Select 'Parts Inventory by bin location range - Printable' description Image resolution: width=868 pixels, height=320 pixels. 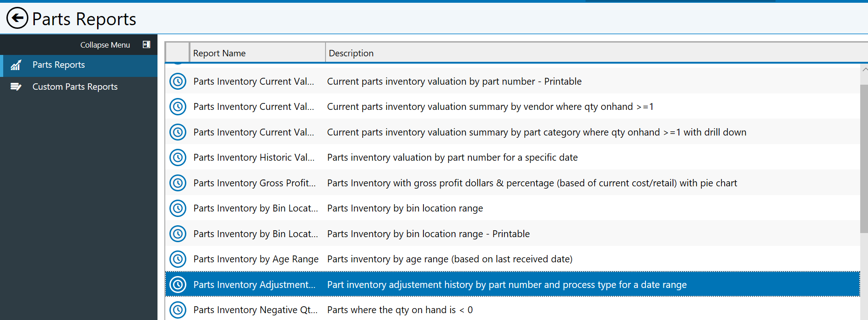click(429, 234)
